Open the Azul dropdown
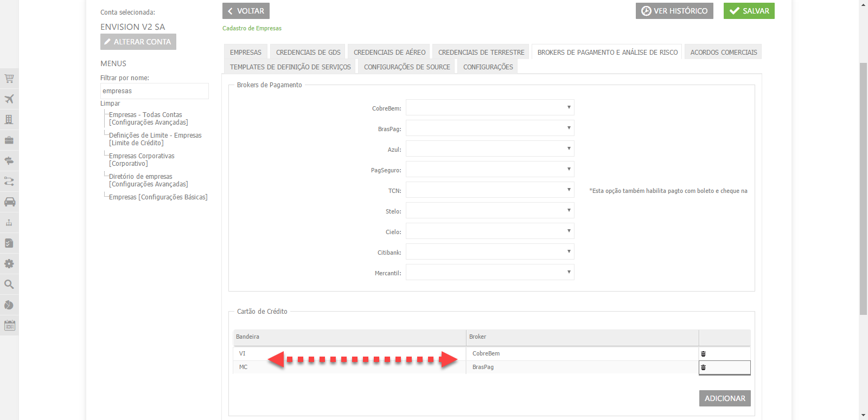868x420 pixels. coord(490,148)
